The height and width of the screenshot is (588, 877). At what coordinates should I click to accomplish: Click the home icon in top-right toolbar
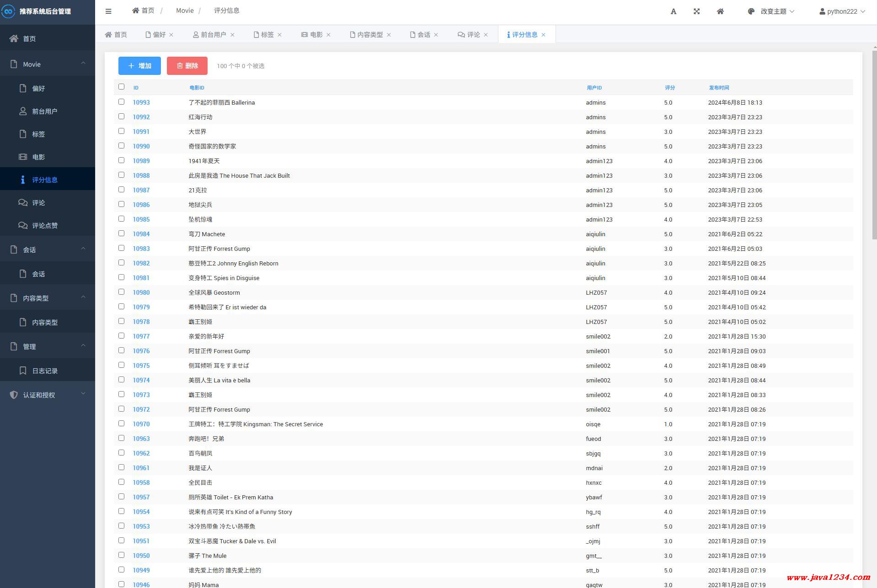[720, 11]
